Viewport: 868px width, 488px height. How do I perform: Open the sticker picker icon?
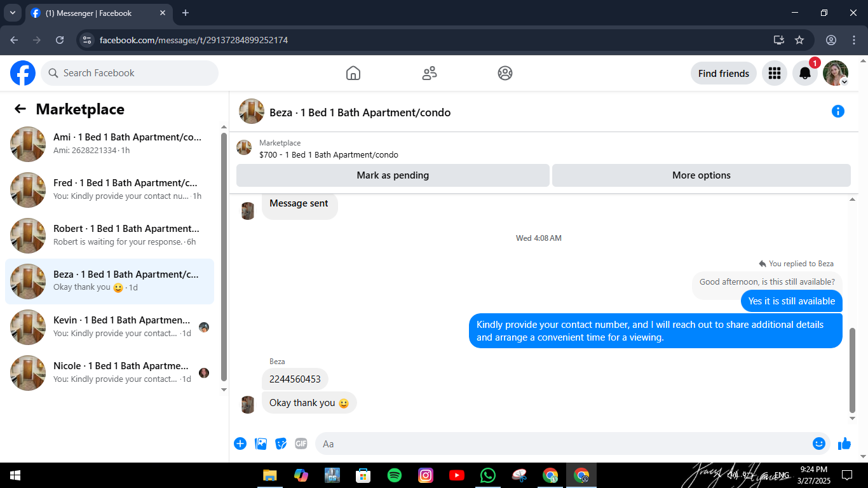click(x=281, y=444)
